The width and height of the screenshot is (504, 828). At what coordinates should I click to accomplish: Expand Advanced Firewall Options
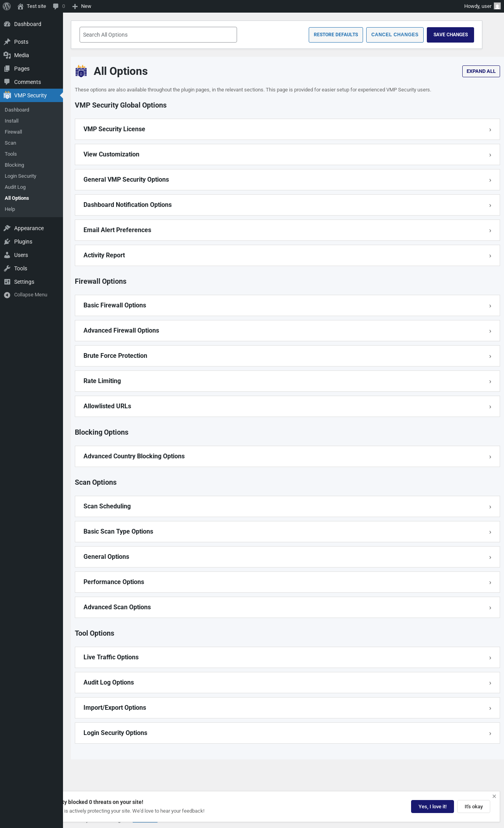tap(287, 331)
